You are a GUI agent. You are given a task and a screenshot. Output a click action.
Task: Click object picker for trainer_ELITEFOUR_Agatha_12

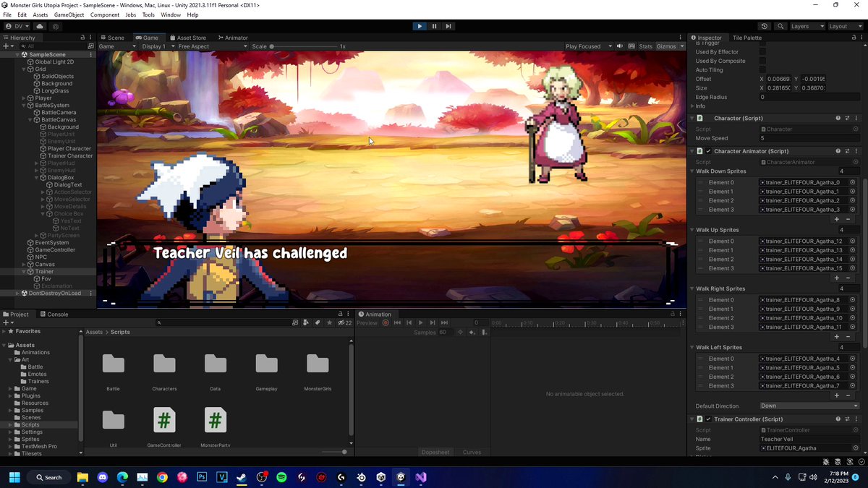pyautogui.click(x=852, y=241)
